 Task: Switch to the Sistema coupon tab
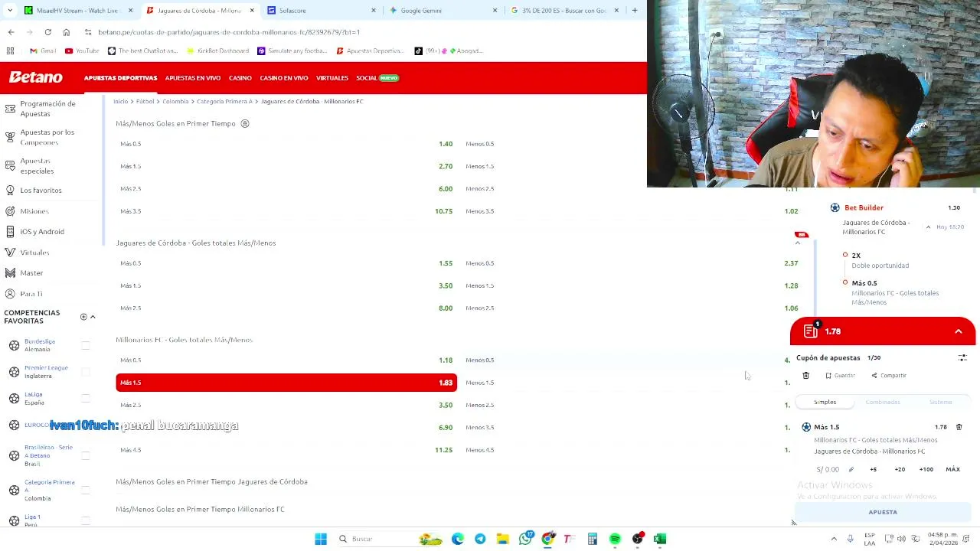pyautogui.click(x=940, y=402)
